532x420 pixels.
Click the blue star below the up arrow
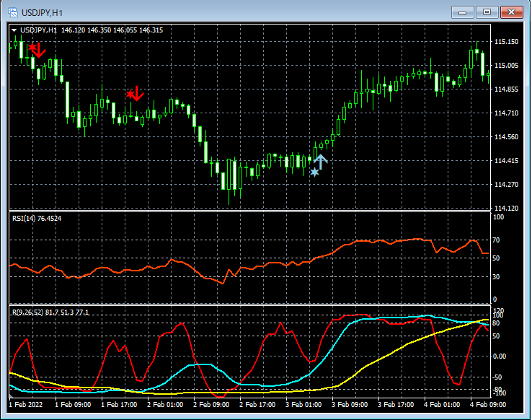tap(314, 172)
